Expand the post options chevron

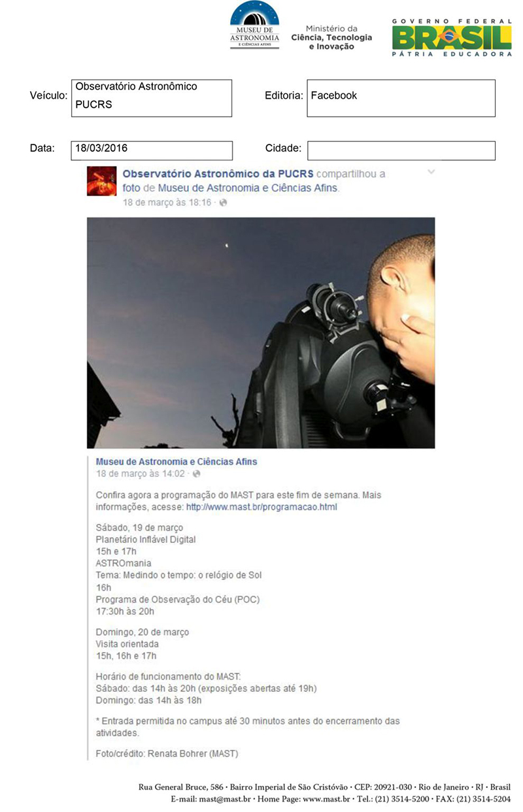431,172
